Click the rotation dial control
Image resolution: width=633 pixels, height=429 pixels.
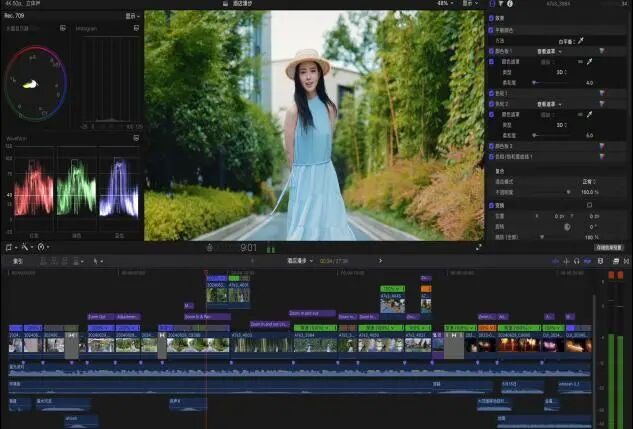tap(567, 227)
